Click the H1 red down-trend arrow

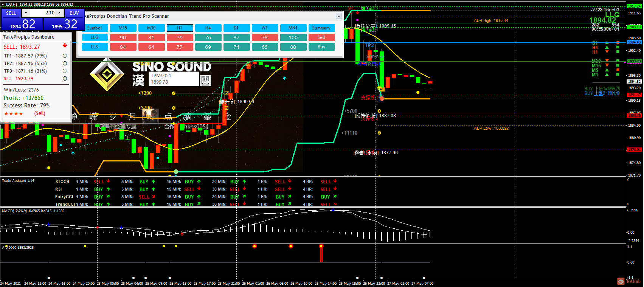607,52
